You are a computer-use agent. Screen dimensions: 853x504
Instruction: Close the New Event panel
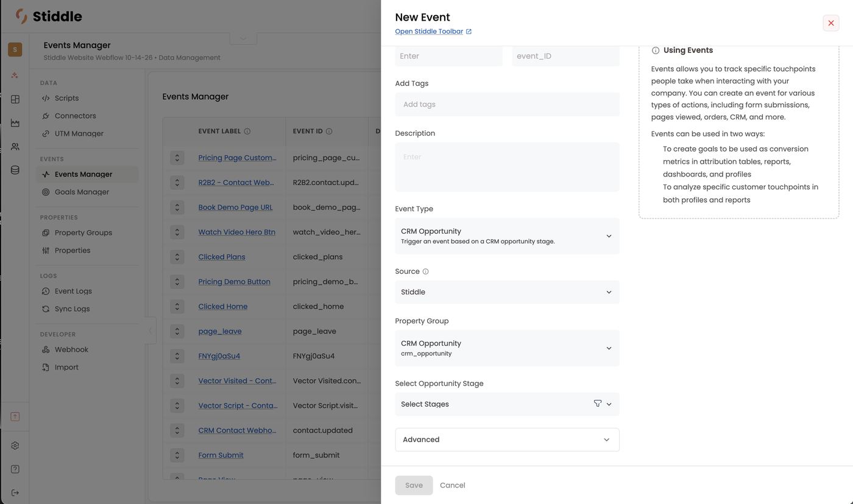830,23
